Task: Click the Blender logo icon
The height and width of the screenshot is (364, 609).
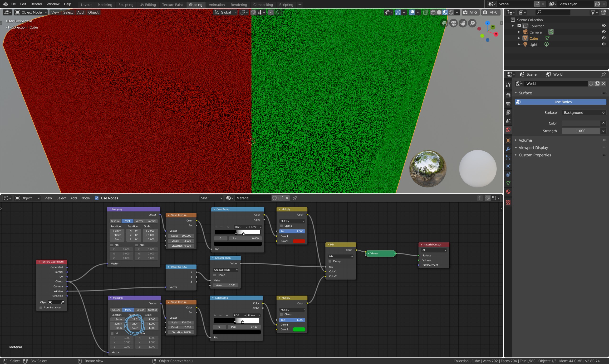Action: [5, 4]
